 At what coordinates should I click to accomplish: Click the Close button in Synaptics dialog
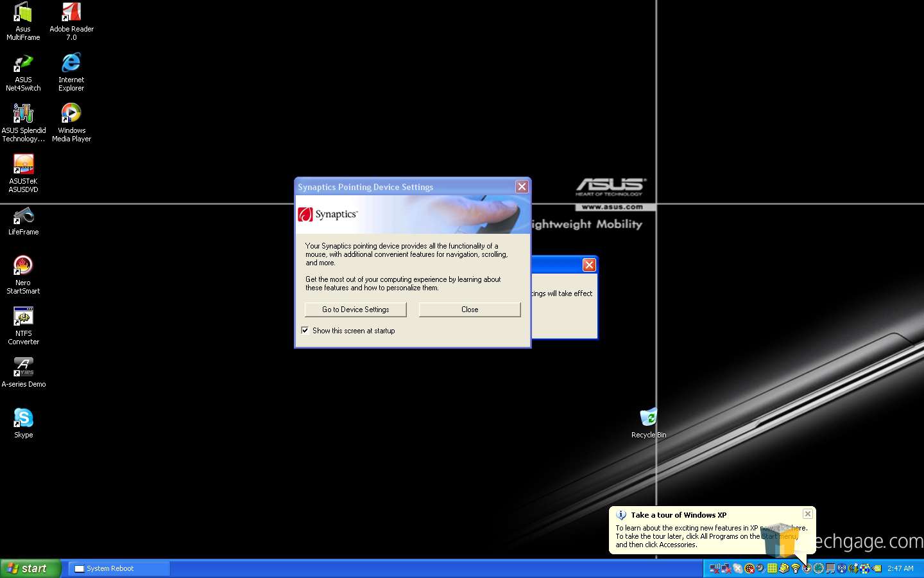click(x=470, y=310)
